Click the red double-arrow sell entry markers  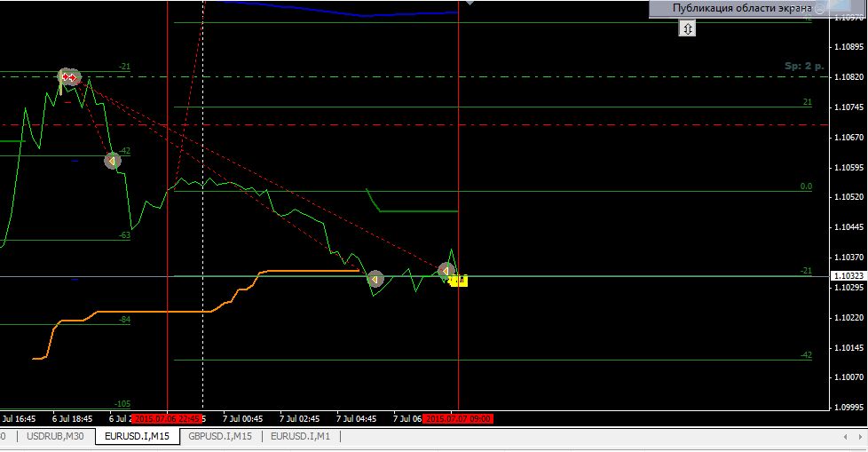pos(68,77)
